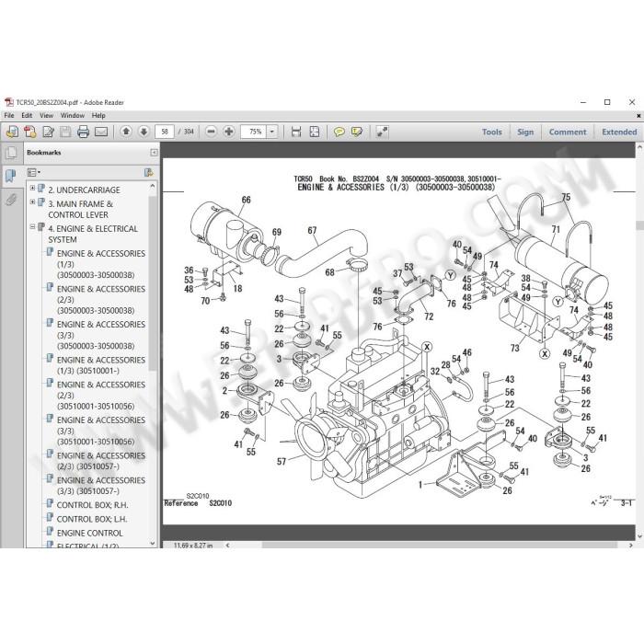
Task: Go to next page with down arrow
Action: pyautogui.click(x=144, y=132)
